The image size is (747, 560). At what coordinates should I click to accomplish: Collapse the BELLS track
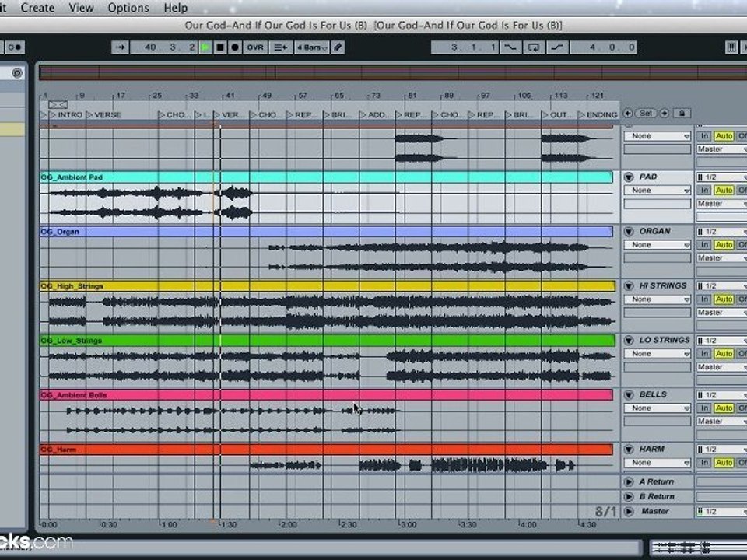(x=629, y=395)
